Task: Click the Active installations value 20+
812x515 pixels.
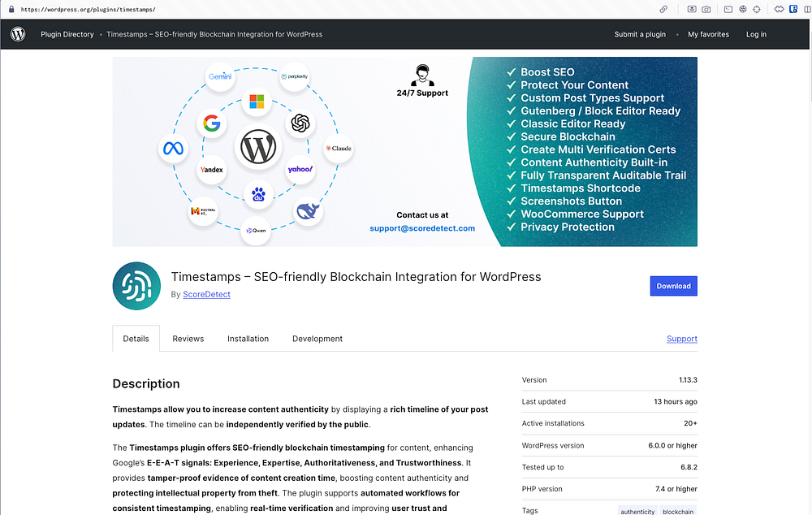Action: tap(690, 423)
